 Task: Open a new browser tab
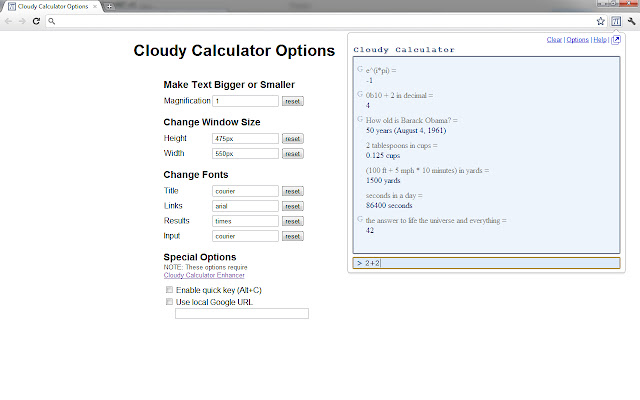click(108, 6)
